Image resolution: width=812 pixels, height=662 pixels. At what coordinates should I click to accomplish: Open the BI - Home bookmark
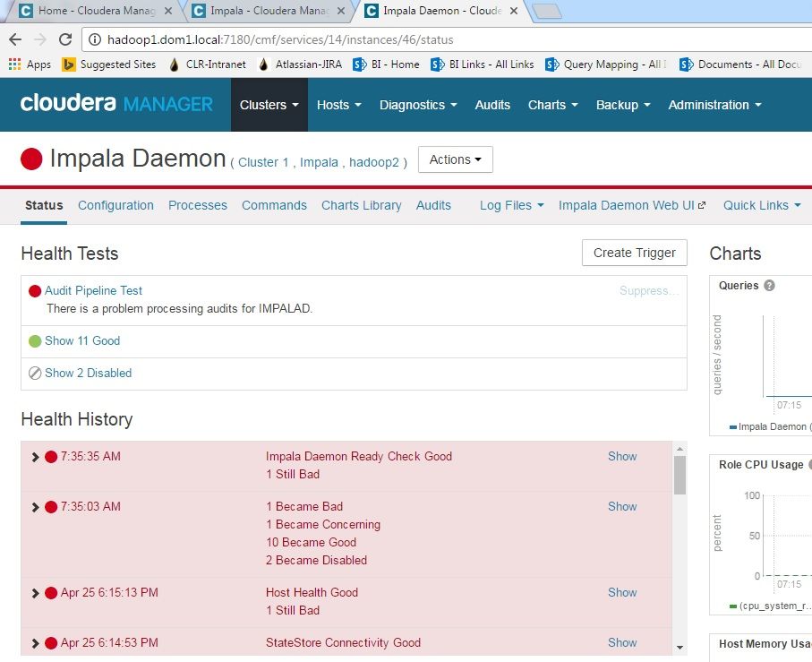coord(386,64)
